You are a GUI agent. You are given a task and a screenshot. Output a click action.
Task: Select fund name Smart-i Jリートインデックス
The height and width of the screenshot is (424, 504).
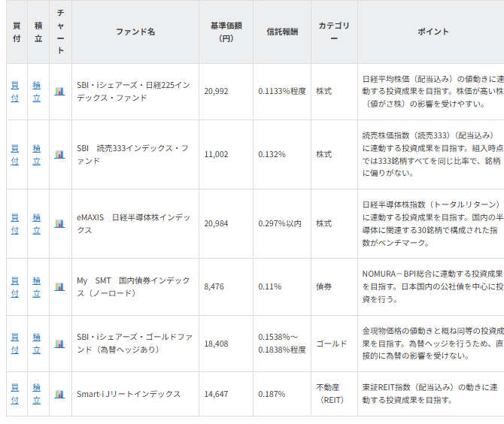[129, 394]
